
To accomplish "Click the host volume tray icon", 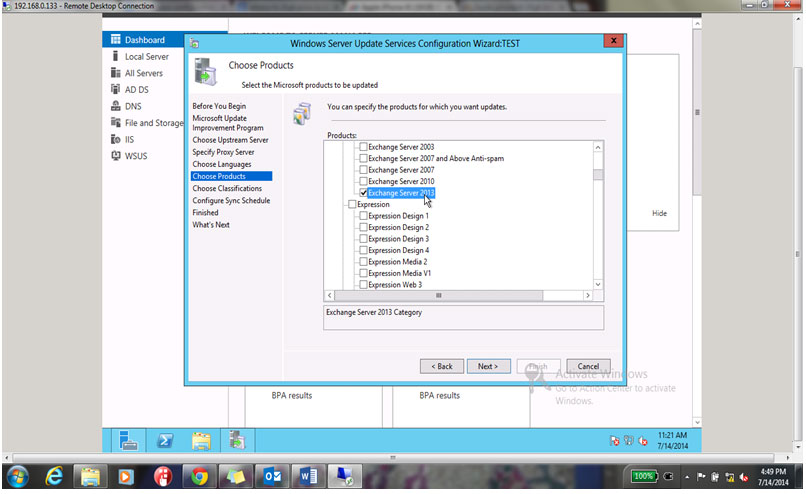I will coord(743,477).
